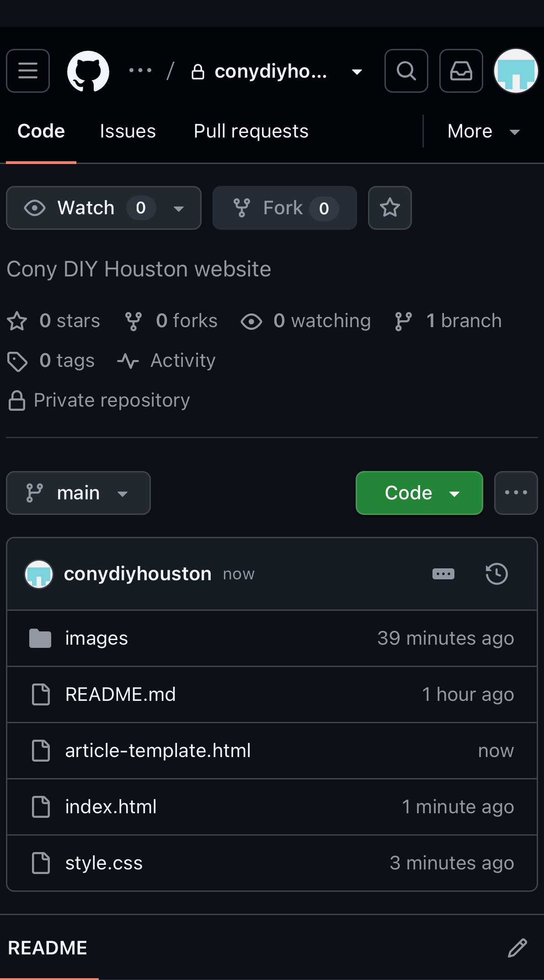Open the conydiyhouston commit author link

[138, 574]
